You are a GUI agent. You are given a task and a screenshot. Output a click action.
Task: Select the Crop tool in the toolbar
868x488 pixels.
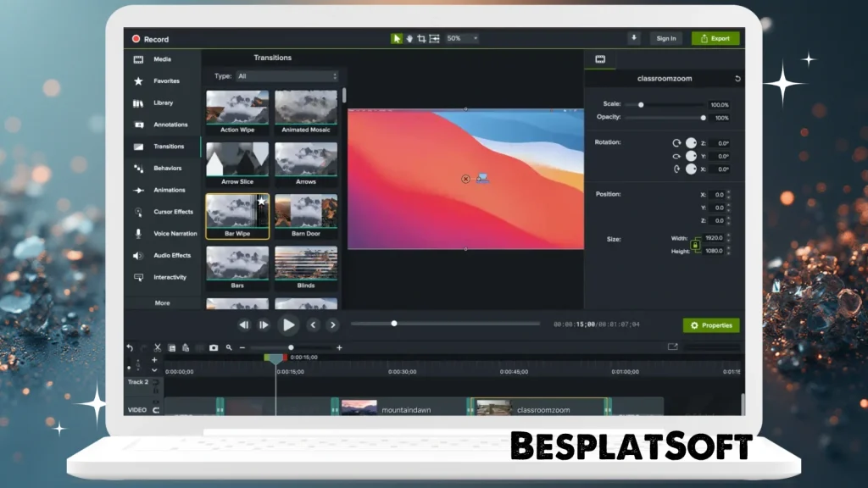pos(420,38)
